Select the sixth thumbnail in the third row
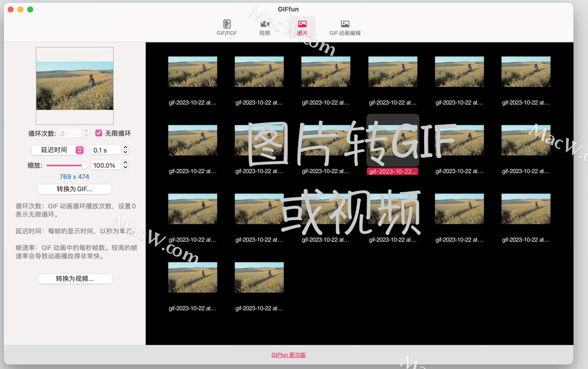 [x=526, y=209]
